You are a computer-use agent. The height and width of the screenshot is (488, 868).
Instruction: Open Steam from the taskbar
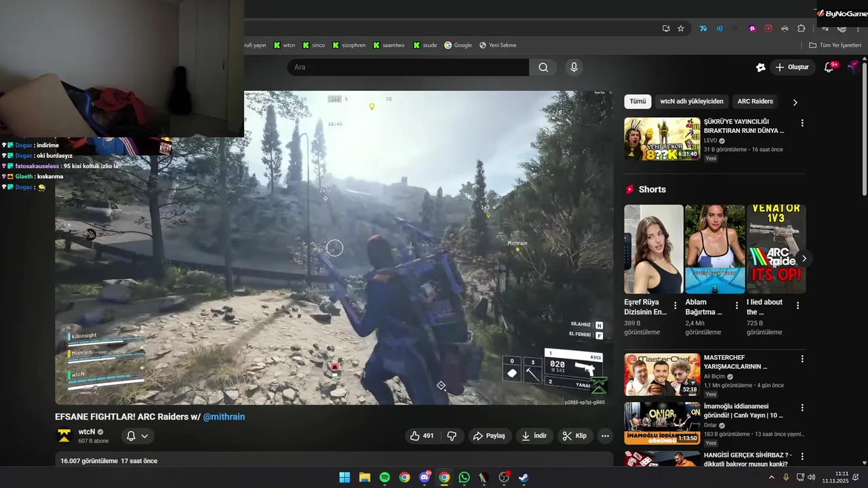pyautogui.click(x=524, y=477)
